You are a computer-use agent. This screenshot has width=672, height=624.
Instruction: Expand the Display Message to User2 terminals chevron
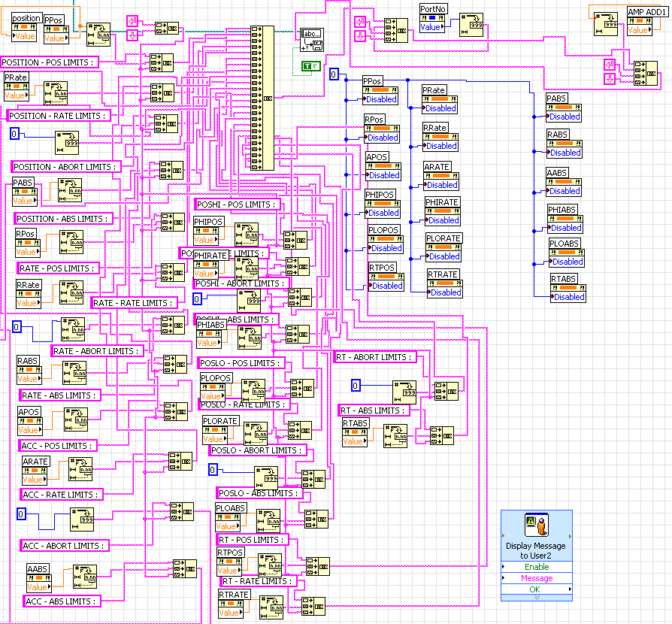click(537, 597)
